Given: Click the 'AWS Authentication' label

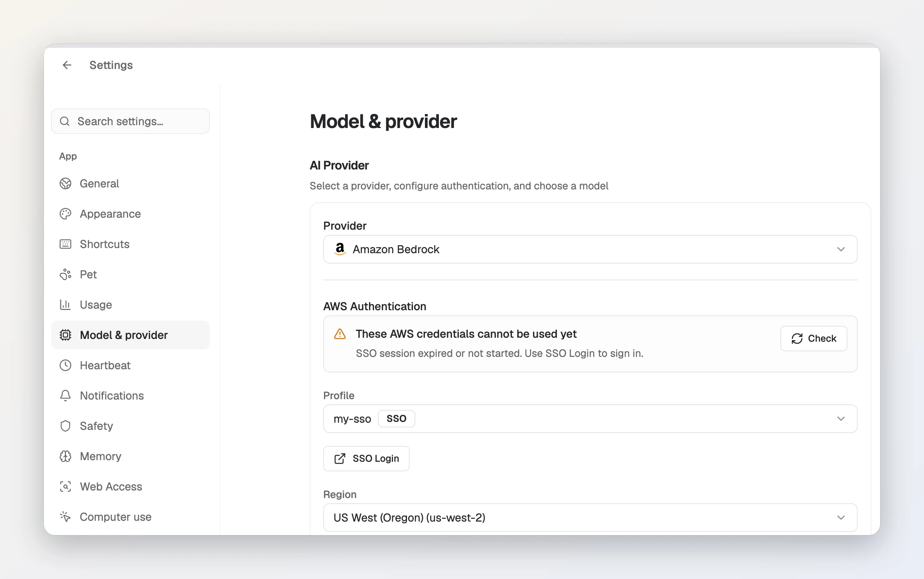Looking at the screenshot, I should (375, 306).
